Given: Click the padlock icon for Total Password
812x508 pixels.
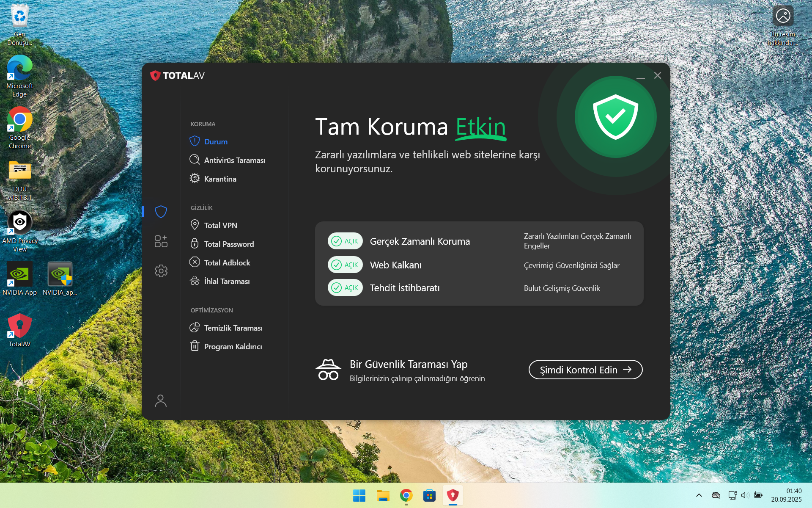Looking at the screenshot, I should coord(195,243).
